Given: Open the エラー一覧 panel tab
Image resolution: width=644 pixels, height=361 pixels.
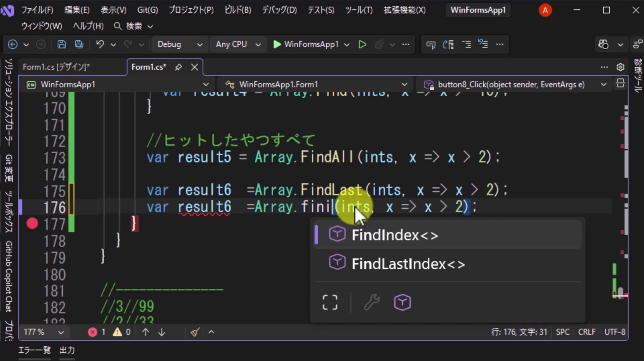Looking at the screenshot, I should point(34,350).
